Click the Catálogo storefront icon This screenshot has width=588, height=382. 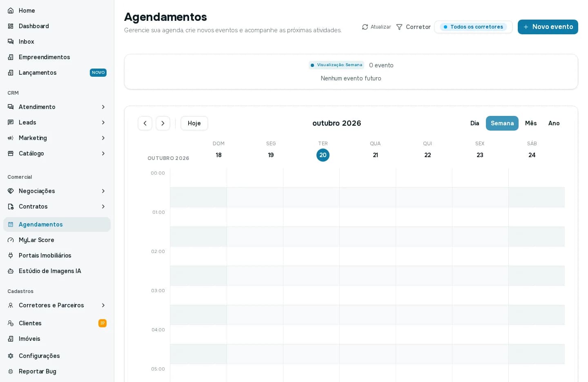11,153
